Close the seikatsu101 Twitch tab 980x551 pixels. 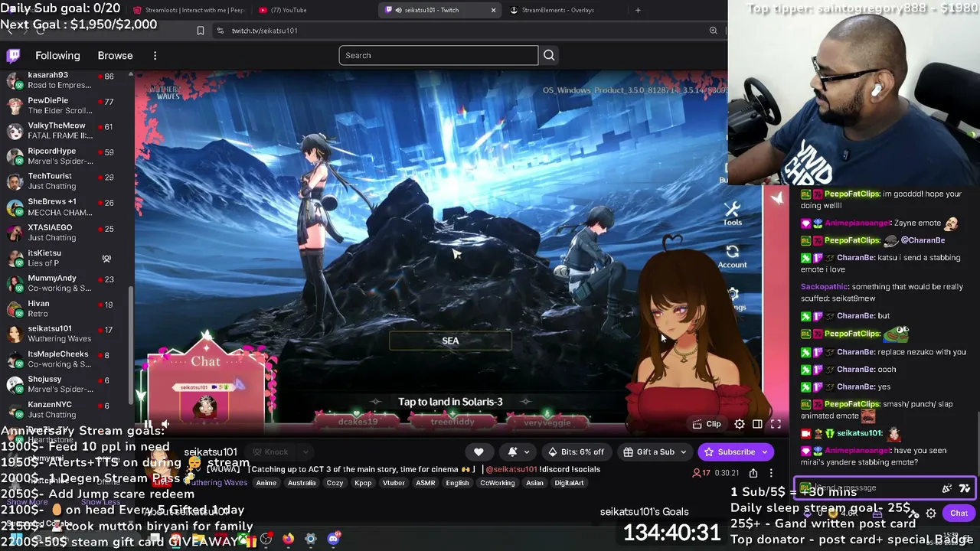click(493, 10)
